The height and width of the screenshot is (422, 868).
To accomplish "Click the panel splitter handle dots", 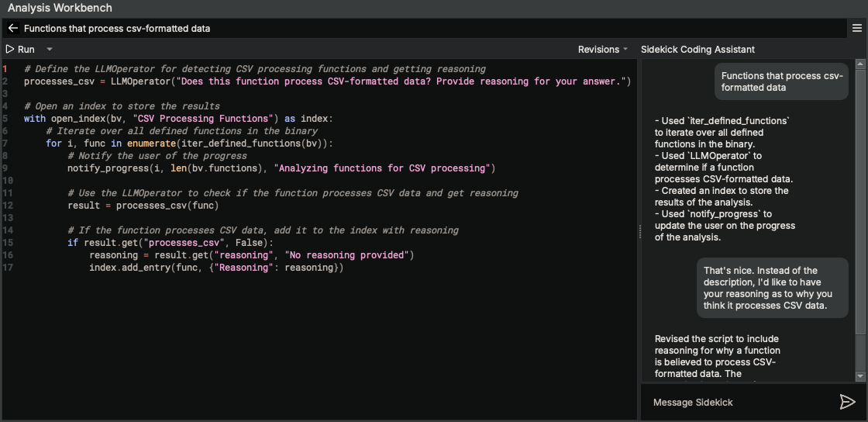I will click(640, 232).
